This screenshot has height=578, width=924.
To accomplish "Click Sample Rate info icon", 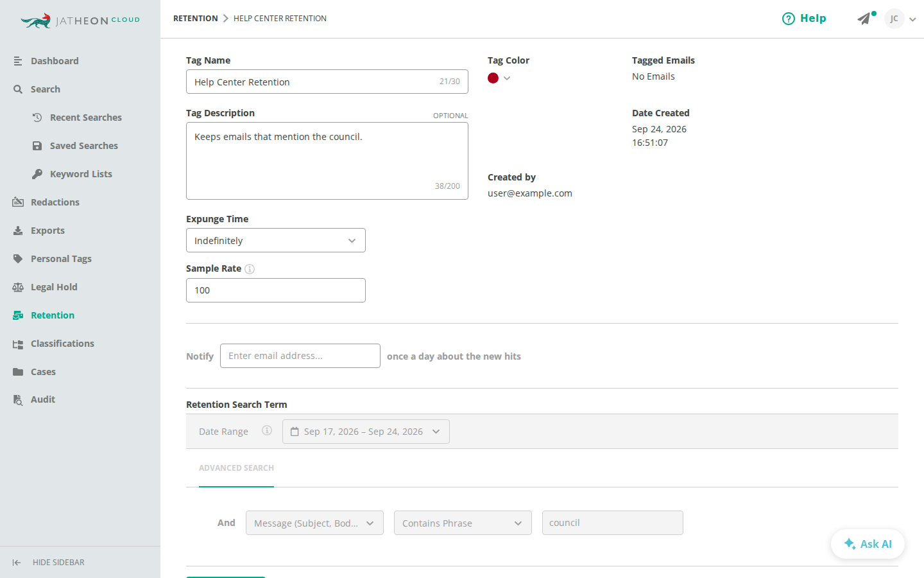I will click(x=250, y=269).
